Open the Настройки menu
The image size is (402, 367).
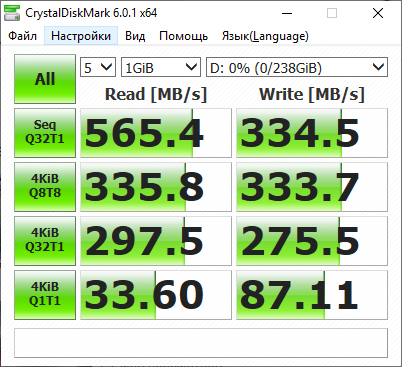click(x=81, y=36)
